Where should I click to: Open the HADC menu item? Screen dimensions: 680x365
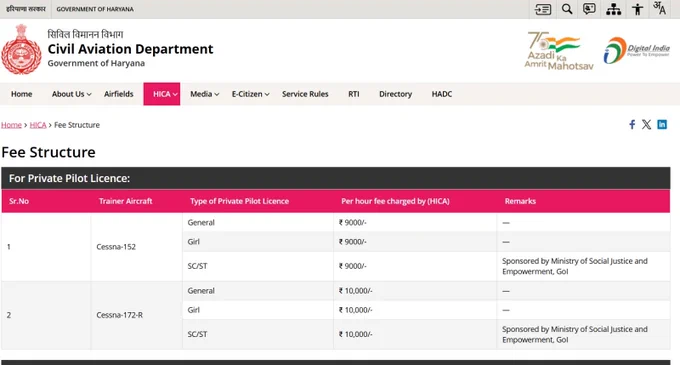pyautogui.click(x=441, y=94)
